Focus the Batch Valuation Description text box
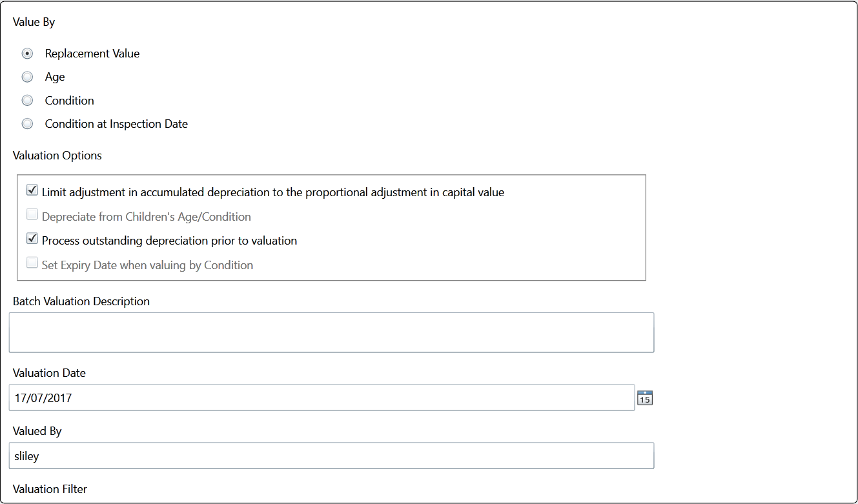Viewport: 858px width, 504px height. [331, 332]
